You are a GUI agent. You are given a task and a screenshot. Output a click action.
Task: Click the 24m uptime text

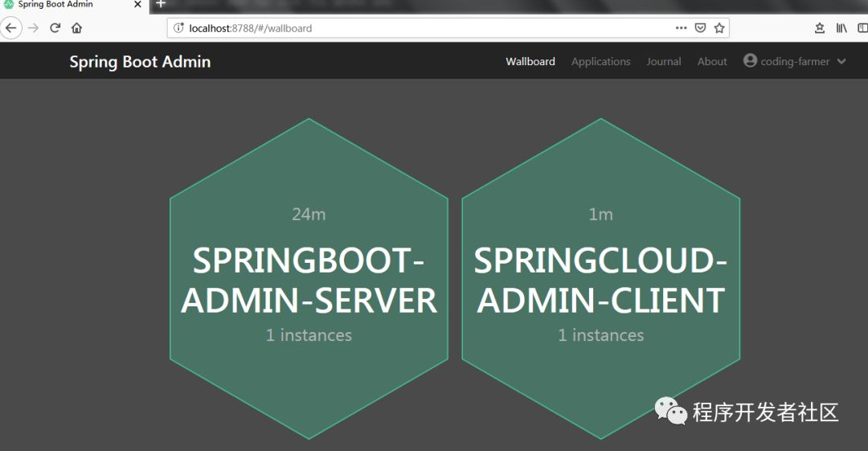point(309,214)
